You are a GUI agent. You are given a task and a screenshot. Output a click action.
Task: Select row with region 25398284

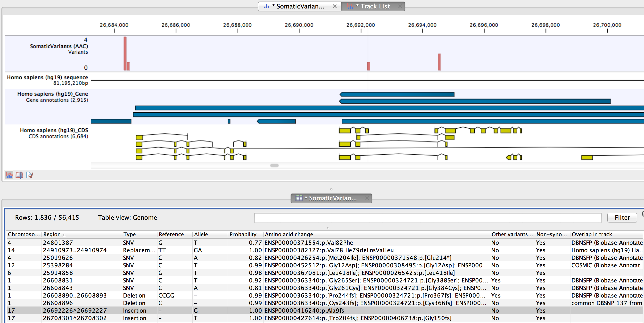(x=324, y=265)
